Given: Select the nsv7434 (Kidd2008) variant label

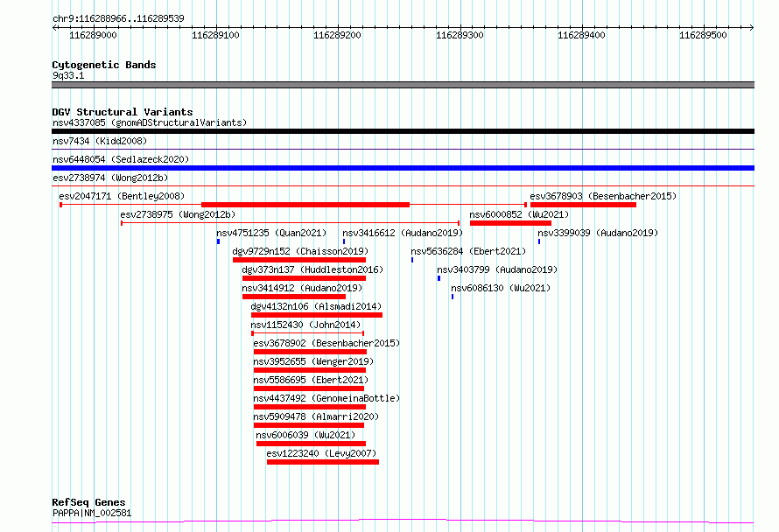Looking at the screenshot, I should pos(100,141).
